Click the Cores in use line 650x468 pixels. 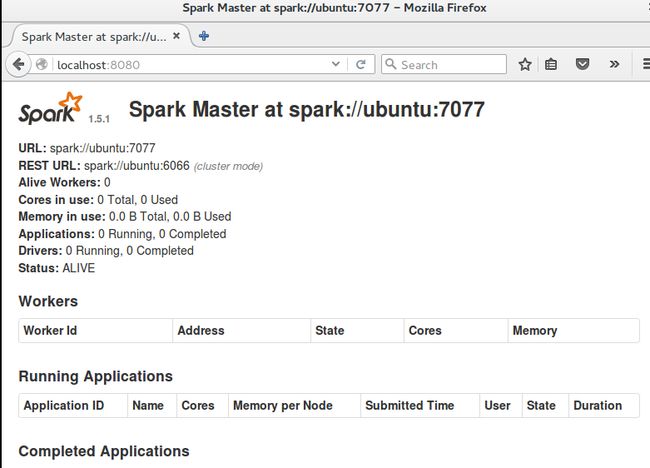98,200
